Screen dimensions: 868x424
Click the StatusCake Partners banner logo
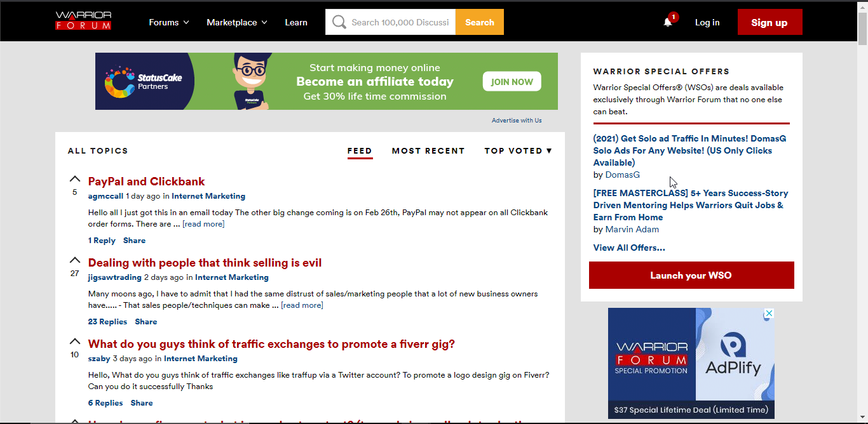point(144,81)
